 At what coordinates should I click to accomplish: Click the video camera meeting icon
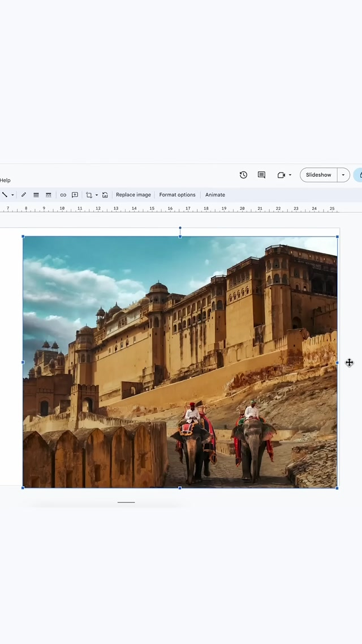281,175
